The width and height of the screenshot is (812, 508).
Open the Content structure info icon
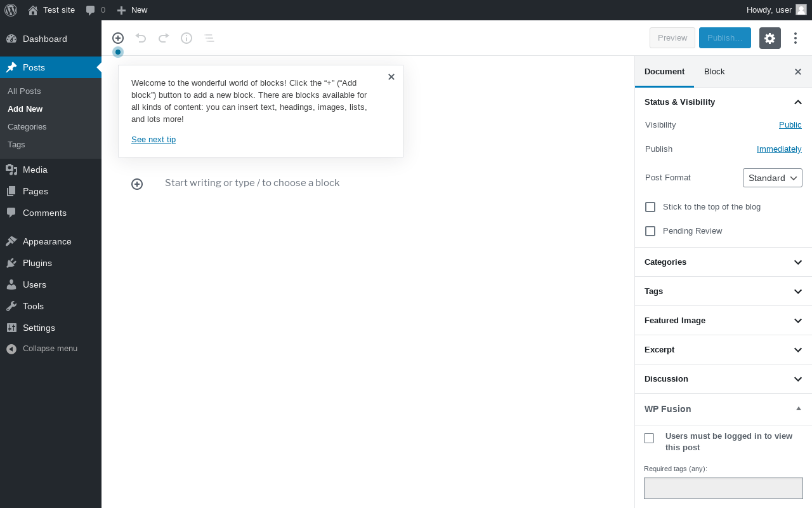[187, 38]
